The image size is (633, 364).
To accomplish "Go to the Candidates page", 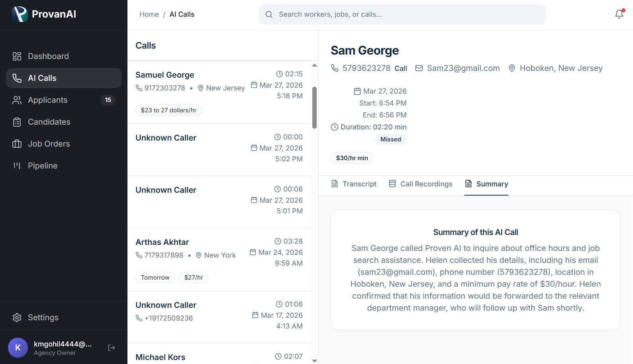I will 49,122.
